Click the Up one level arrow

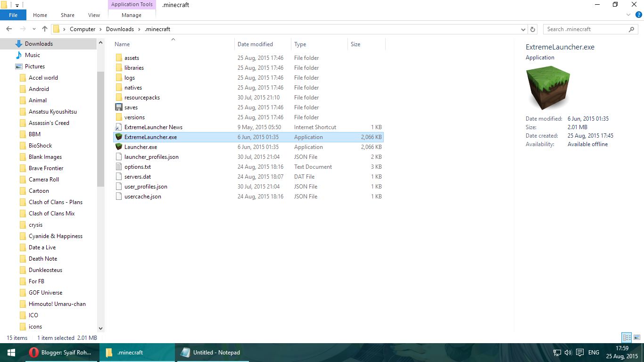point(45,29)
